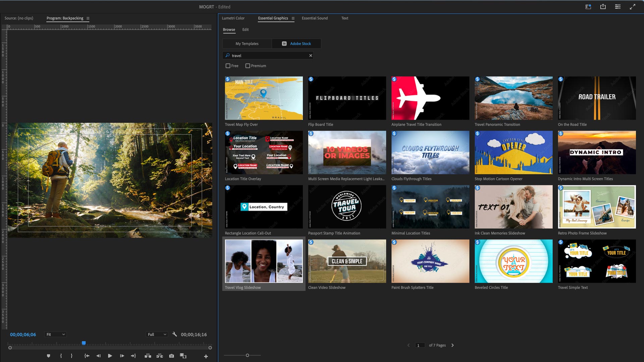The image size is (644, 362).
Task: Open the Essential Graphics panel menu
Action: pos(293,18)
